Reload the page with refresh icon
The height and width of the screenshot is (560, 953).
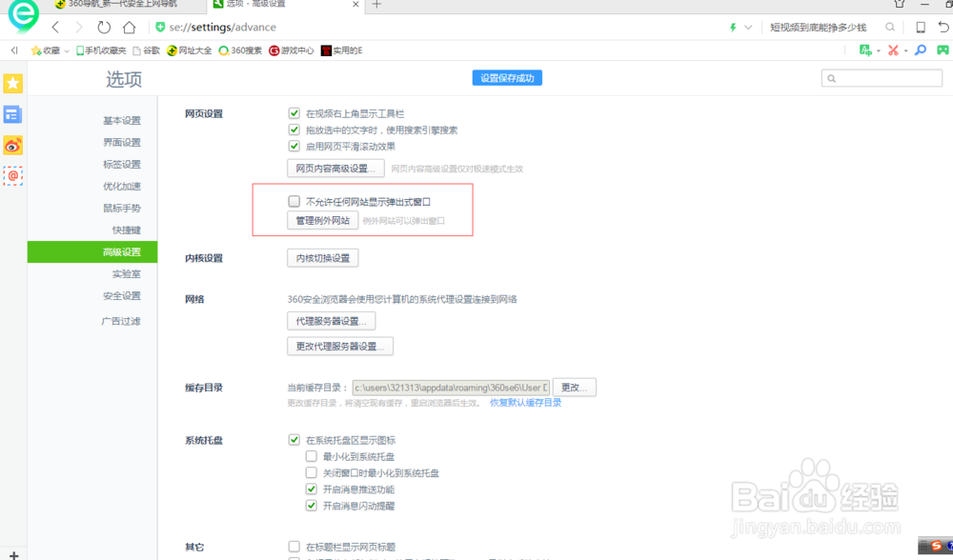(104, 28)
